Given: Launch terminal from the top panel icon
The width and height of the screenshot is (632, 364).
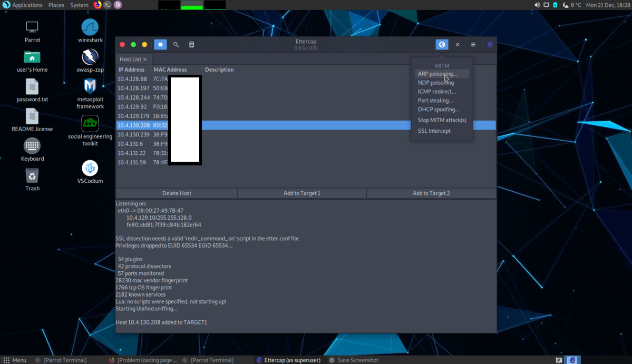Looking at the screenshot, I should tap(107, 5).
